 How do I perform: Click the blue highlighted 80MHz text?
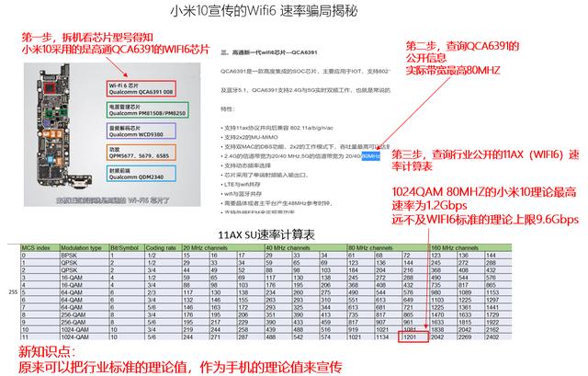pyautogui.click(x=371, y=156)
